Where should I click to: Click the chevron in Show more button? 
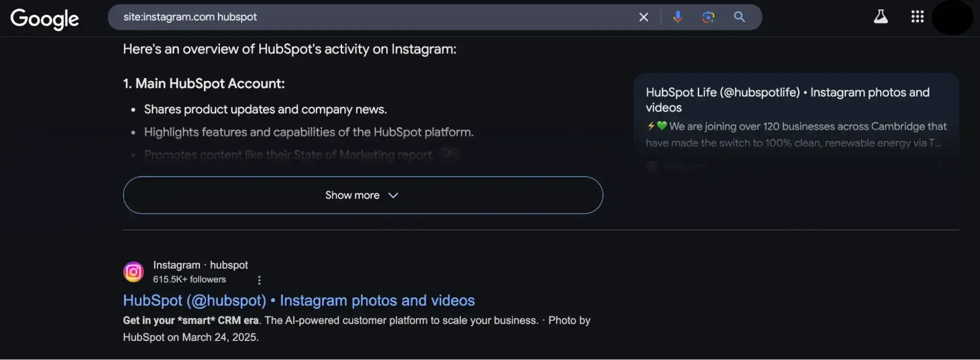(x=393, y=195)
